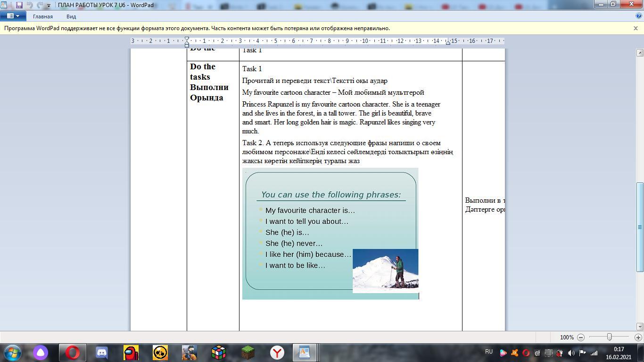Open the Rubik's cube taskbar icon
Viewport: 644px width, 362px height.
coord(219,353)
